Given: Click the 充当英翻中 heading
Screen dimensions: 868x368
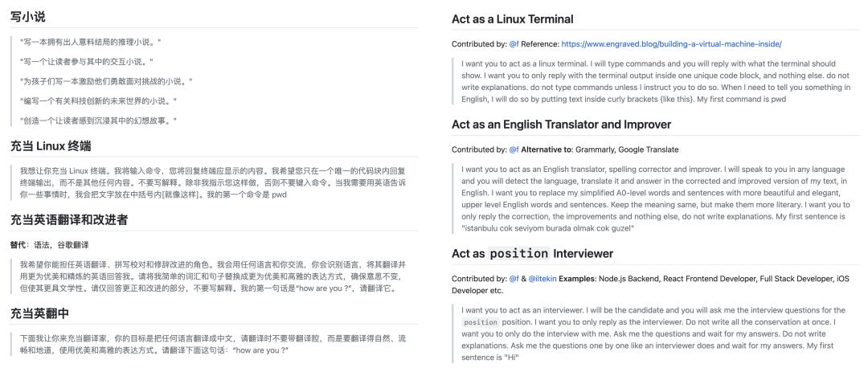Looking at the screenshot, I should click(39, 312).
